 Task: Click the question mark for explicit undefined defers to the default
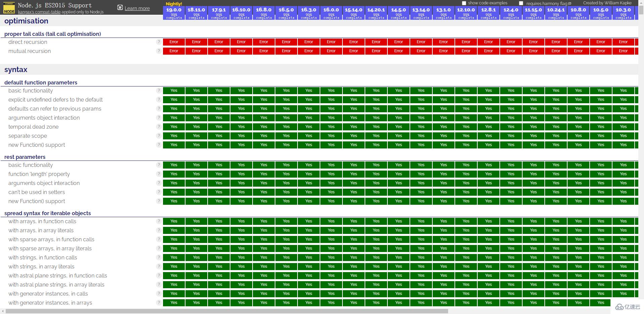[159, 100]
